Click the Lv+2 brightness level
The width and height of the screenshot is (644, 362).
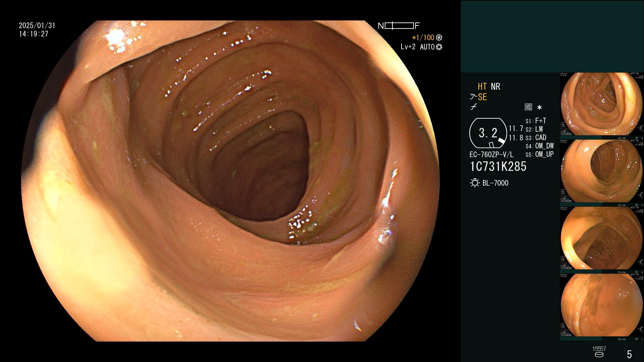click(x=408, y=47)
